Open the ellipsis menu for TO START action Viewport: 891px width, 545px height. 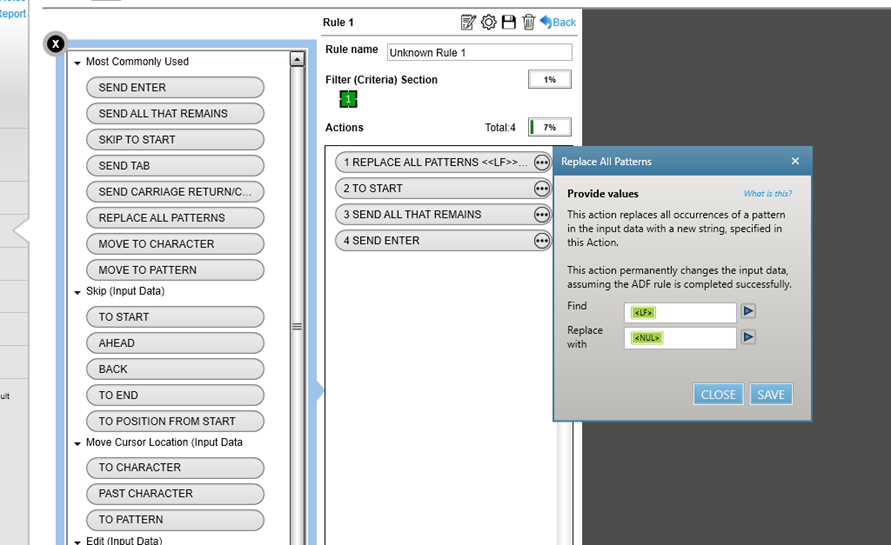[x=542, y=188]
